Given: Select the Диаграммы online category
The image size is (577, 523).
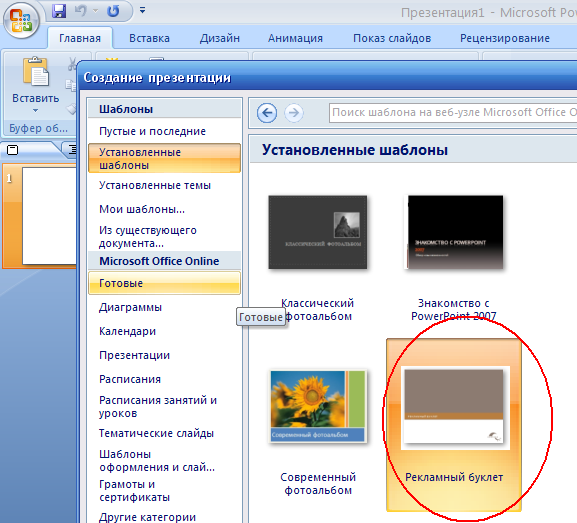Looking at the screenshot, I should click(164, 307).
